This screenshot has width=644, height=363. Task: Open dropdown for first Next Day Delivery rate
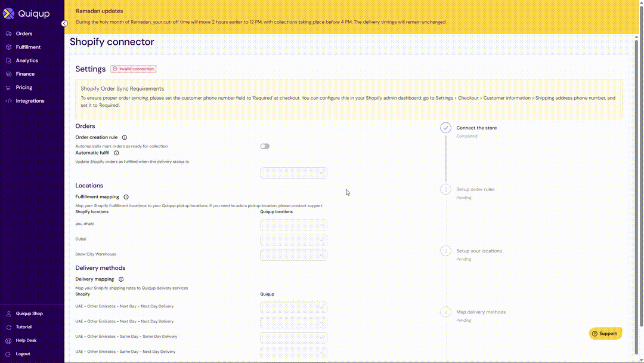(293, 307)
